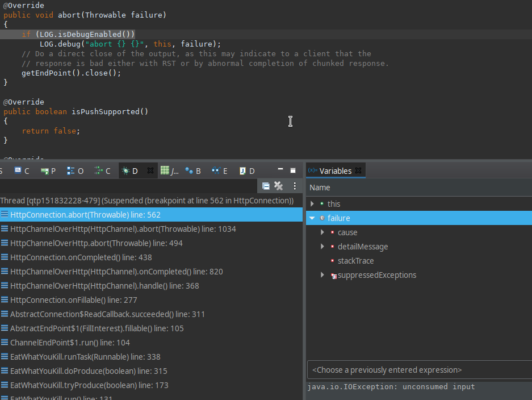Close the Debug view tab
The image size is (532, 400).
(150, 170)
